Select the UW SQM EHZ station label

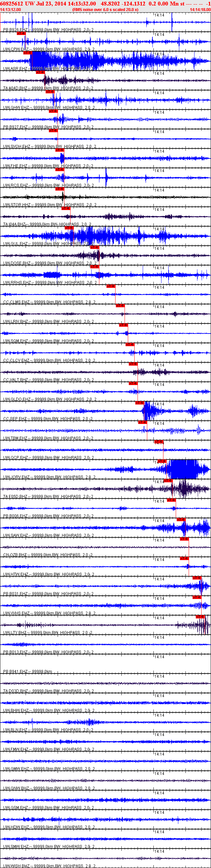[x=49, y=341]
